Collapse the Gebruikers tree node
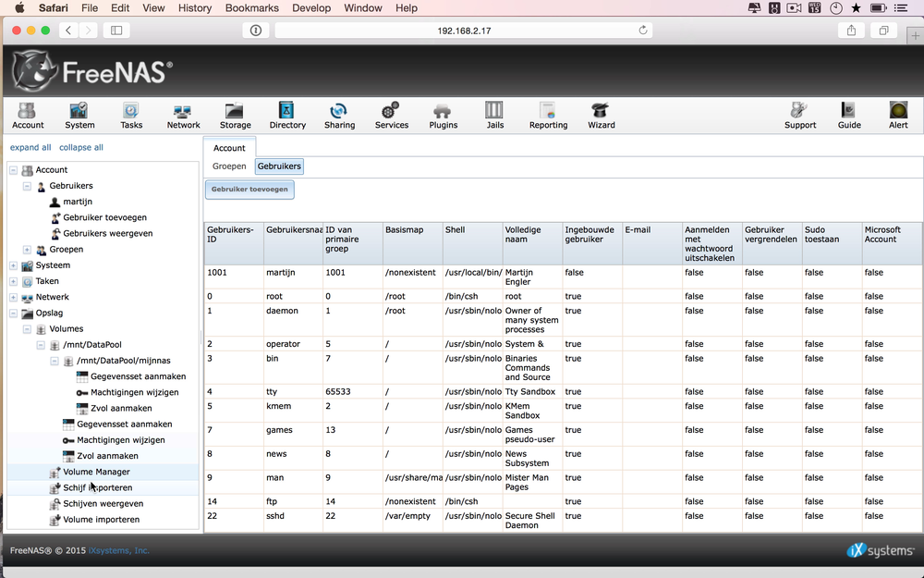Image resolution: width=924 pixels, height=578 pixels. [27, 186]
